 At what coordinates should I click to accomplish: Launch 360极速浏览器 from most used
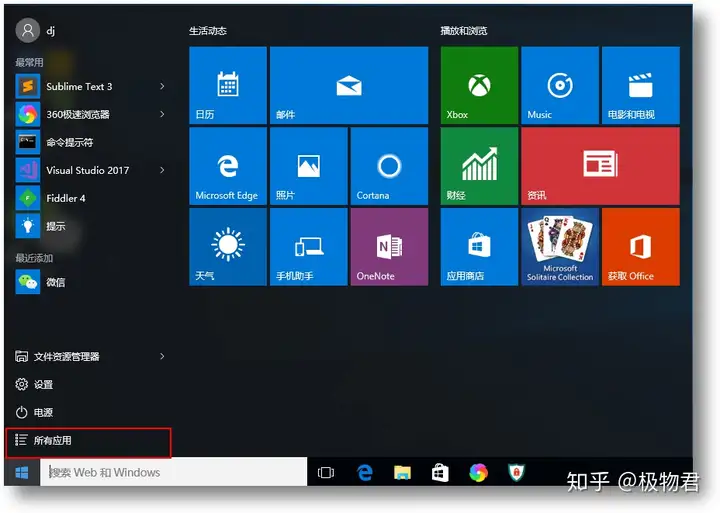(80, 114)
